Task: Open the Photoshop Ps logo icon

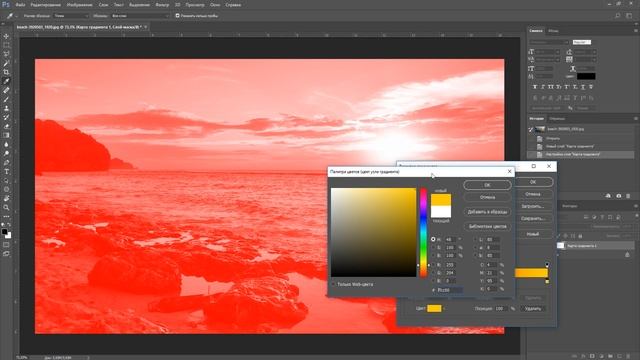Action: point(6,4)
